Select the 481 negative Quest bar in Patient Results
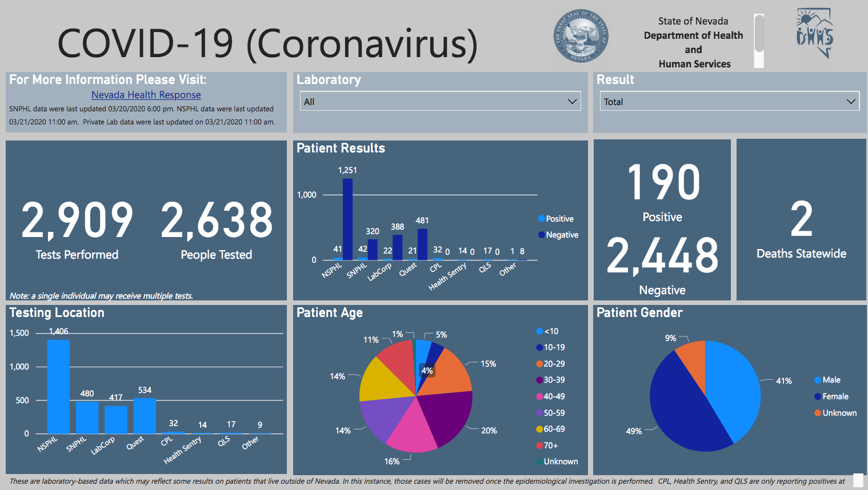Viewport: 868px width, 498px height. [x=422, y=244]
